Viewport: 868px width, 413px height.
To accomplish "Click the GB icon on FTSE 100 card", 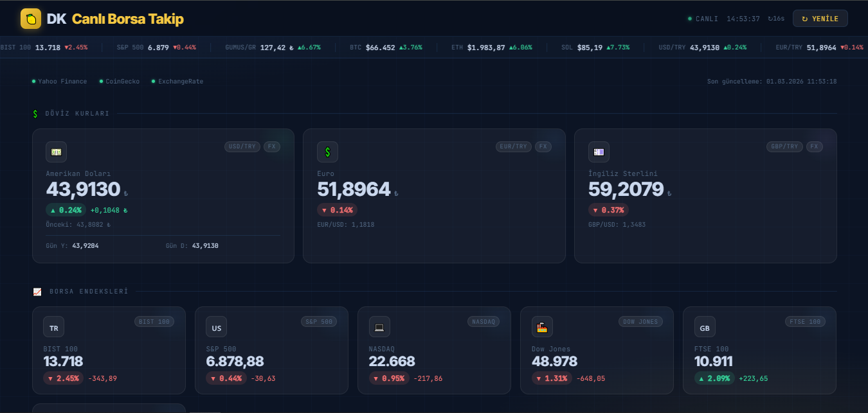I will coord(705,328).
